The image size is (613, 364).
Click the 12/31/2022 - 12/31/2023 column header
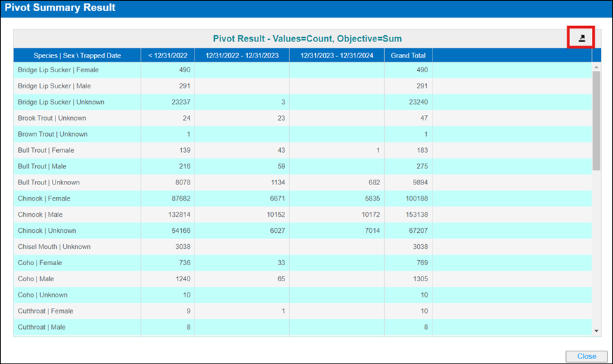point(242,55)
